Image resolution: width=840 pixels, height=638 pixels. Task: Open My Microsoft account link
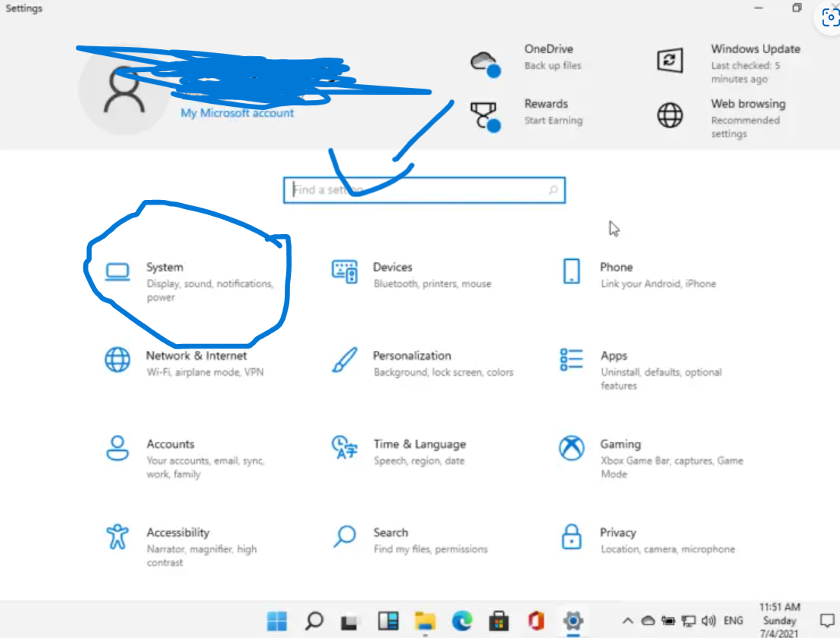(x=237, y=113)
